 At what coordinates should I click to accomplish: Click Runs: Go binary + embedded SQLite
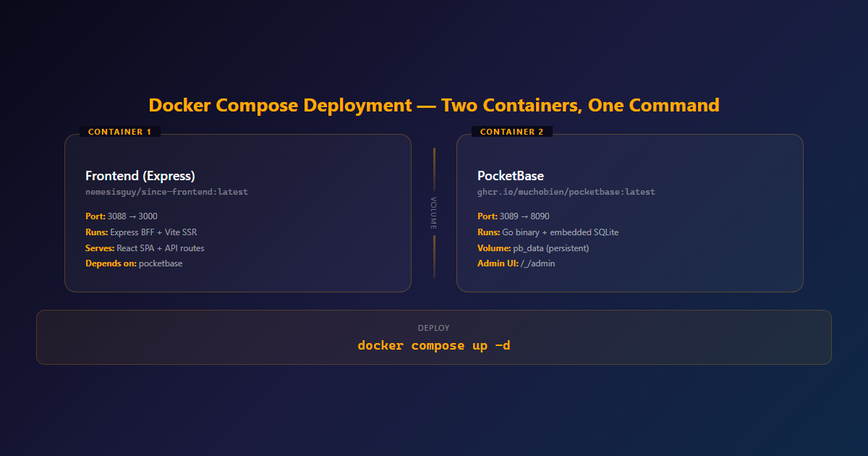coord(548,232)
